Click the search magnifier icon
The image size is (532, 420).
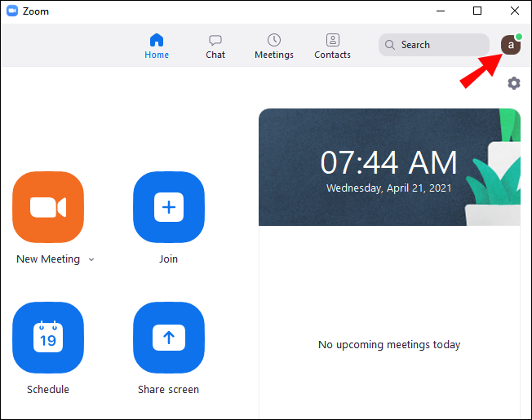click(x=390, y=45)
